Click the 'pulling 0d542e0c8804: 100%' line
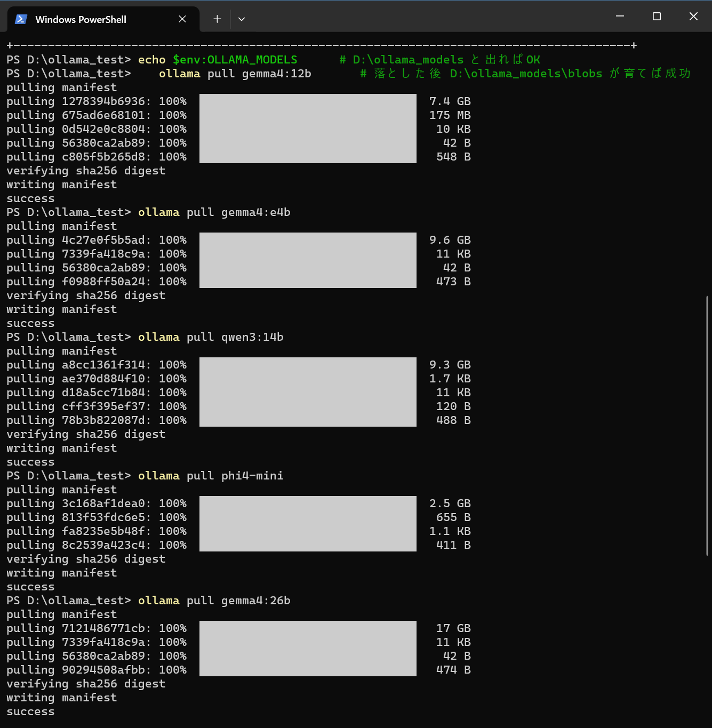Image resolution: width=712 pixels, height=728 pixels. pos(97,129)
